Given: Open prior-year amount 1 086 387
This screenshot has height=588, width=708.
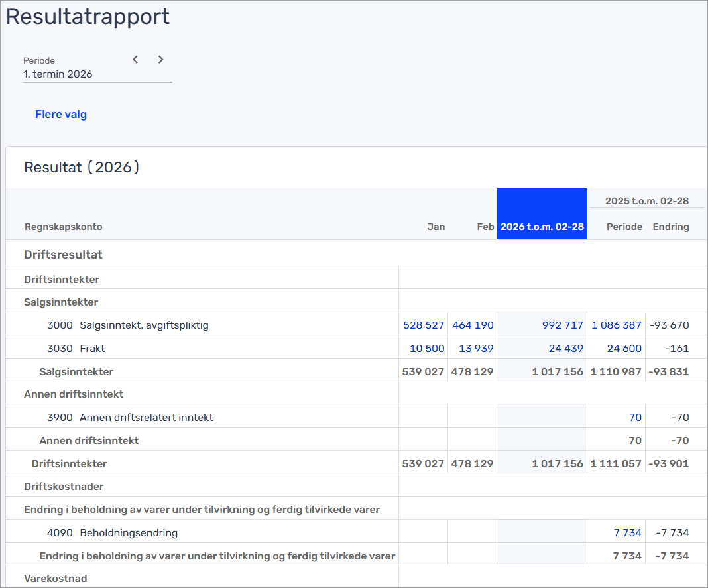Looking at the screenshot, I should click(x=617, y=325).
